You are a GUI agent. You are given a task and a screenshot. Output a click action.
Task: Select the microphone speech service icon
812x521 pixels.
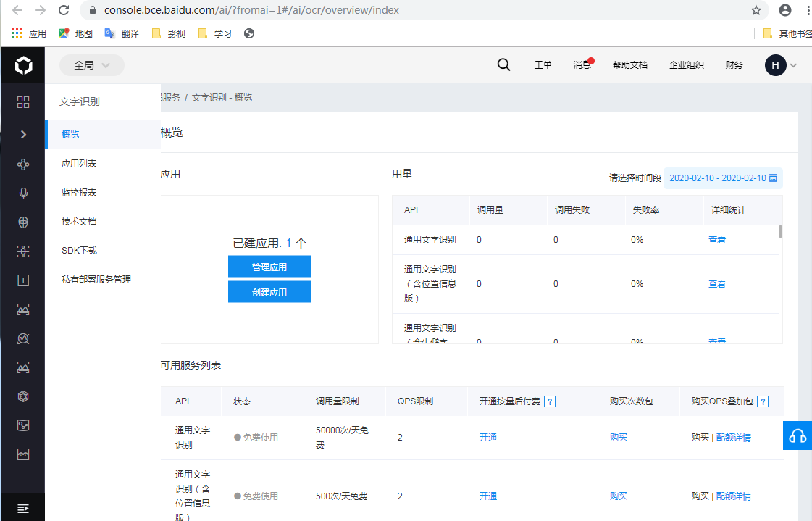click(x=23, y=193)
